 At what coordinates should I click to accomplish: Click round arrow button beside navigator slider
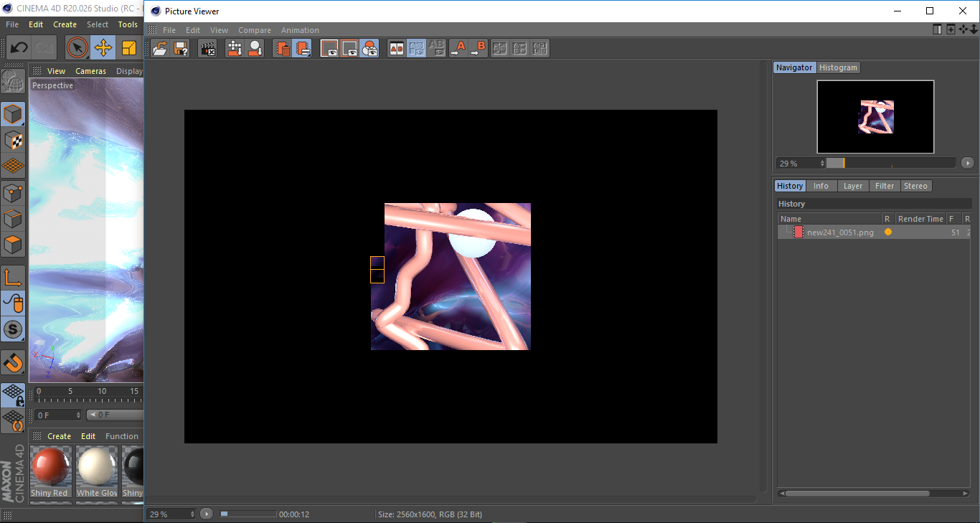pos(967,163)
